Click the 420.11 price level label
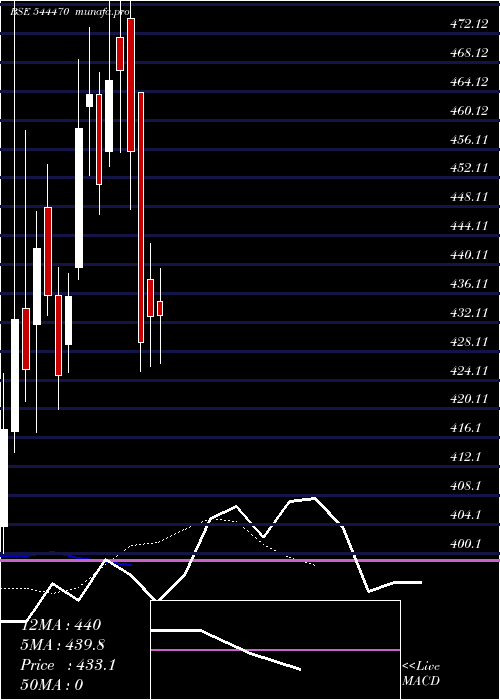500x700 pixels. (469, 399)
